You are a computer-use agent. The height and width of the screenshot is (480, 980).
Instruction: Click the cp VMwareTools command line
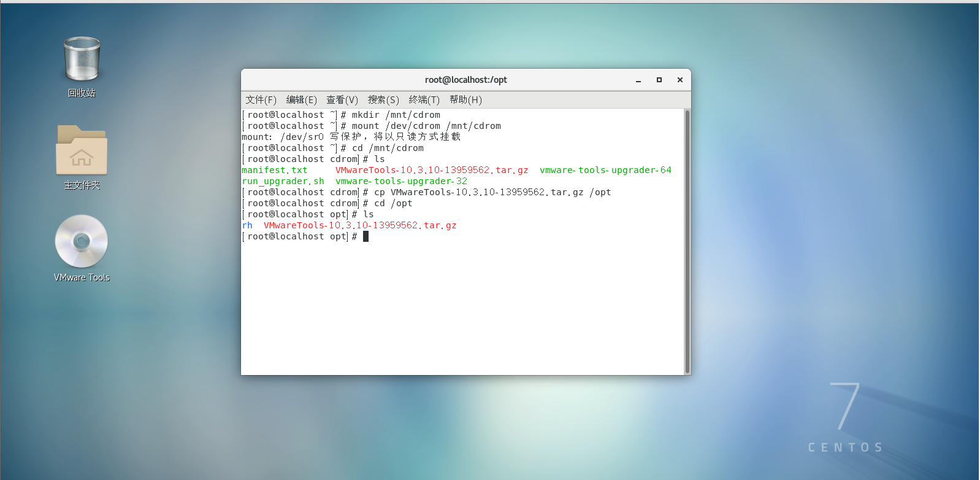426,192
